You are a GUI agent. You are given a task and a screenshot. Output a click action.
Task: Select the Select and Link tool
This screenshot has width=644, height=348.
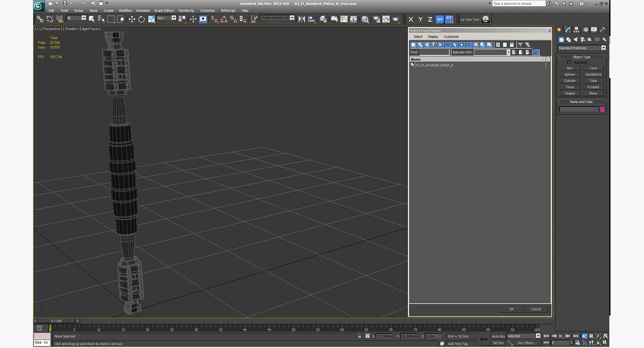(x=40, y=19)
